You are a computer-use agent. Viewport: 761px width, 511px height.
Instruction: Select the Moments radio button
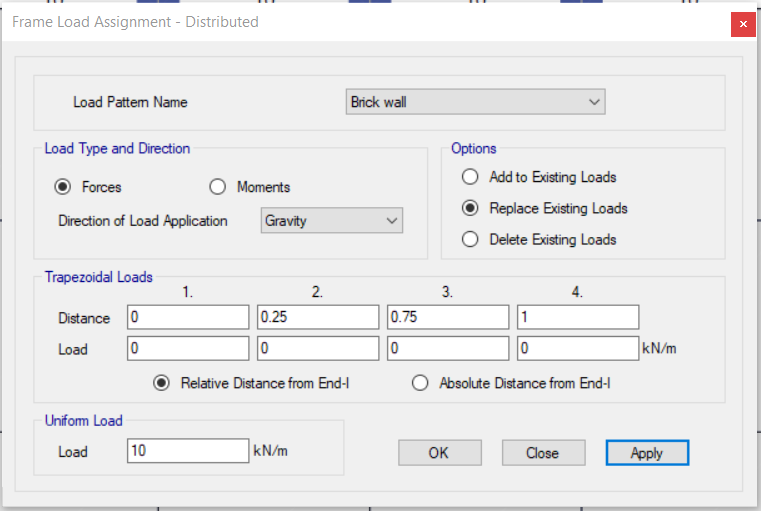[218, 187]
